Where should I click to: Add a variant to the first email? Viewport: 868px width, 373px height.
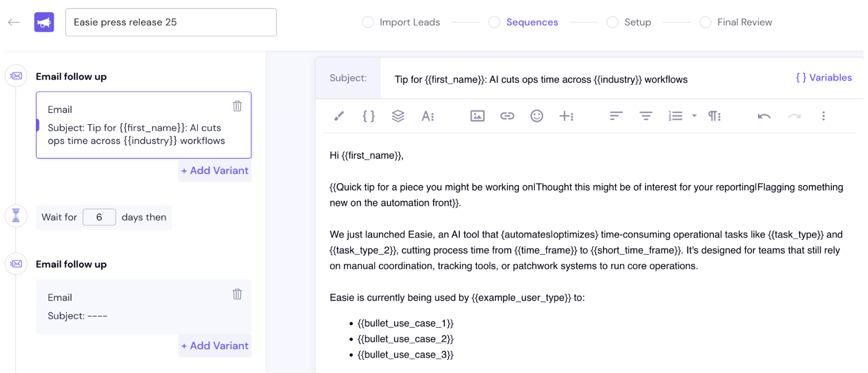tap(215, 170)
